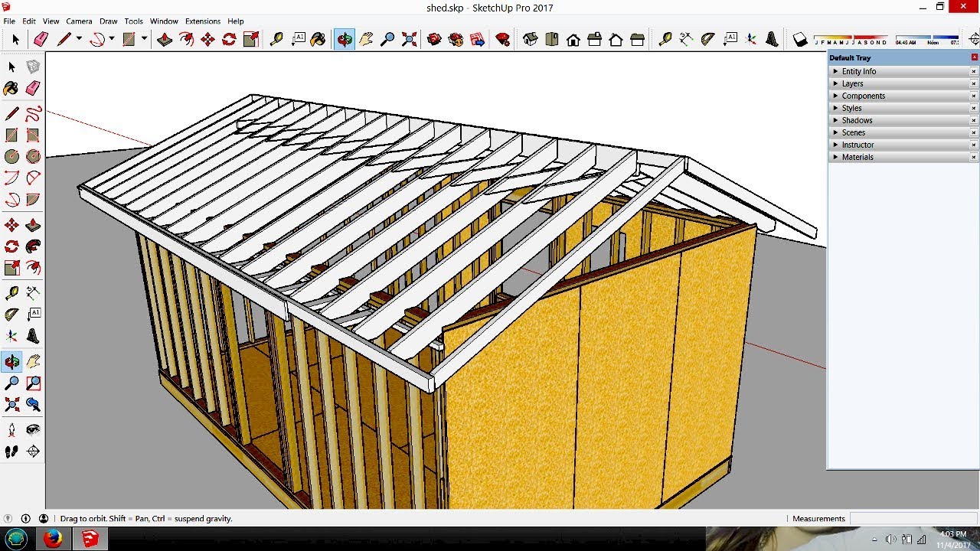Select the Walk footprints tool
The height and width of the screenshot is (551, 980).
(11, 452)
